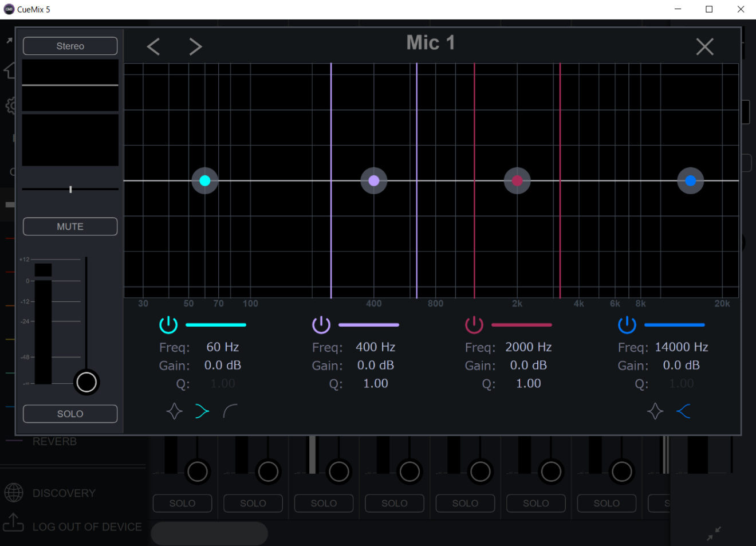756x546 pixels.
Task: Click the pan slider below the Stereo button
Action: [x=70, y=188]
